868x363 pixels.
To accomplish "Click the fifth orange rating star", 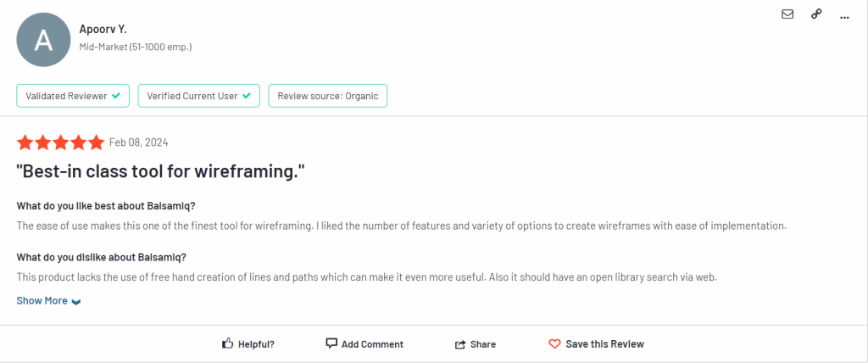I will (x=97, y=142).
